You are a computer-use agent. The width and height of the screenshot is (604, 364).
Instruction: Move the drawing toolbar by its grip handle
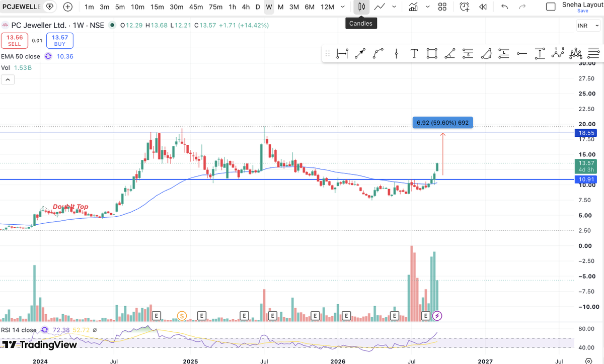coord(327,54)
